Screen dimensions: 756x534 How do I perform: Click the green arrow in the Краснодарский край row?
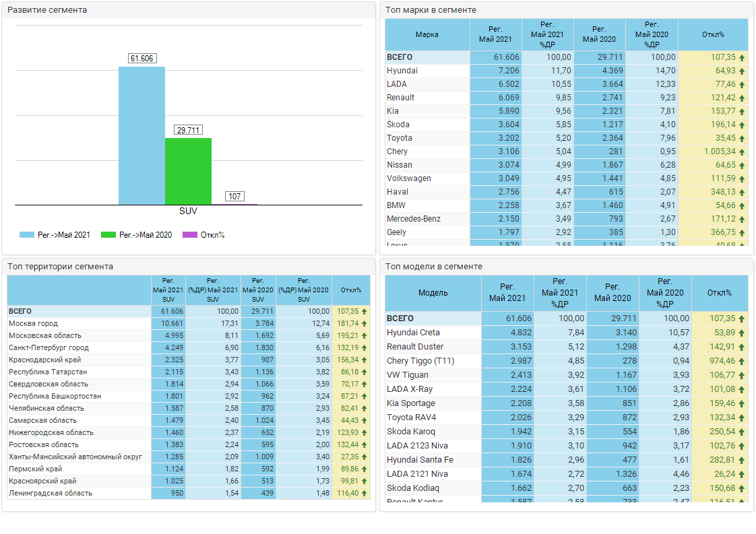(x=365, y=360)
